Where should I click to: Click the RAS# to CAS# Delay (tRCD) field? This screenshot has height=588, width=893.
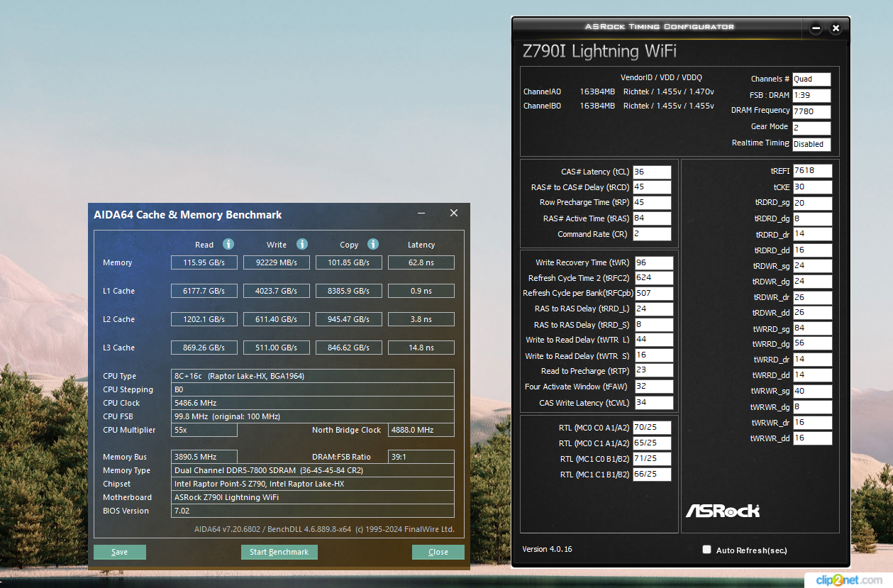651,187
